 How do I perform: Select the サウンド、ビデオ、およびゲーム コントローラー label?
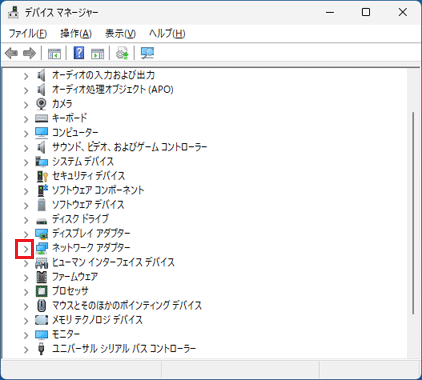coord(129,147)
